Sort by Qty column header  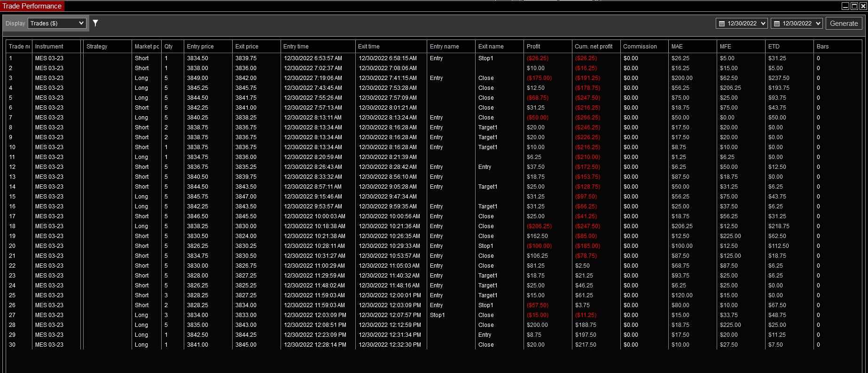pos(172,47)
